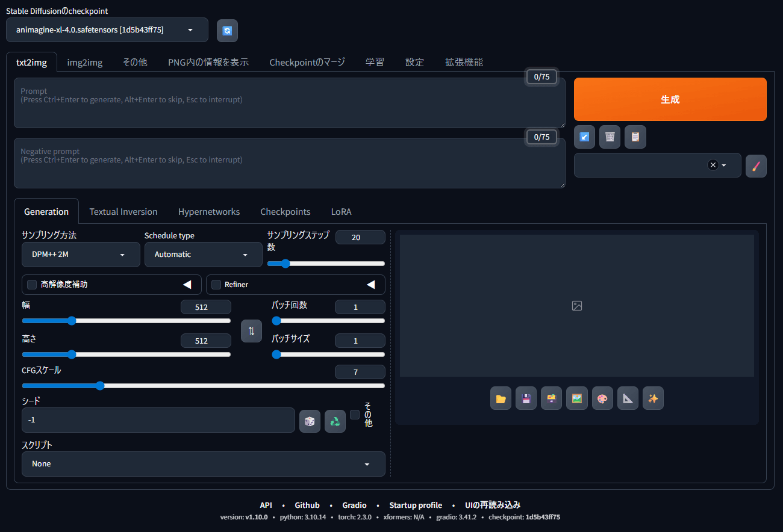Click into the Prompt text area
This screenshot has height=532, width=783.
click(290, 103)
